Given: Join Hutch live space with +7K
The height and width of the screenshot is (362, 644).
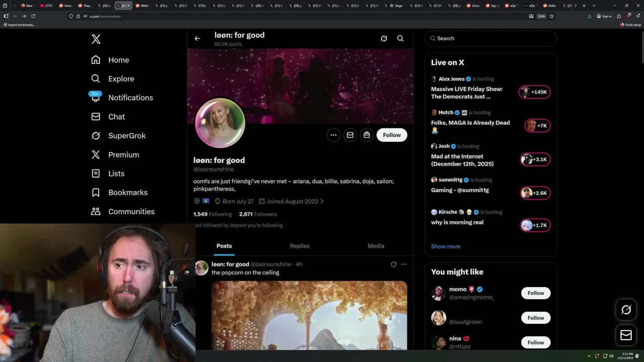Looking at the screenshot, I should click(537, 126).
